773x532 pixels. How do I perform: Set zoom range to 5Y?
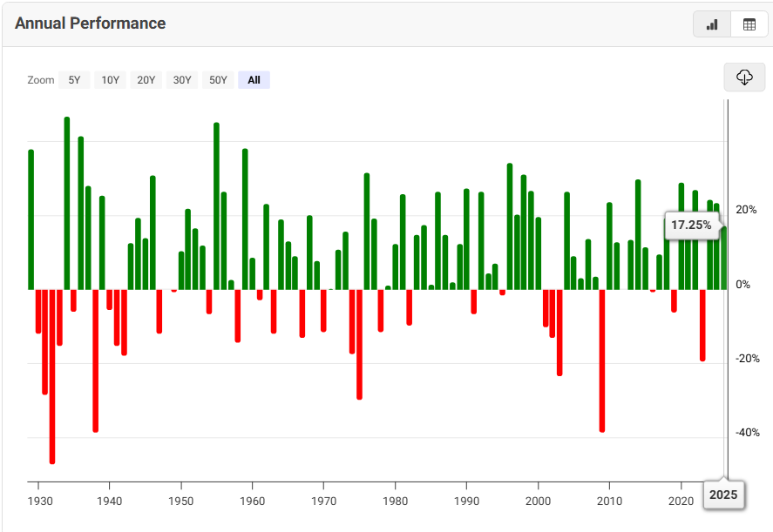click(74, 80)
